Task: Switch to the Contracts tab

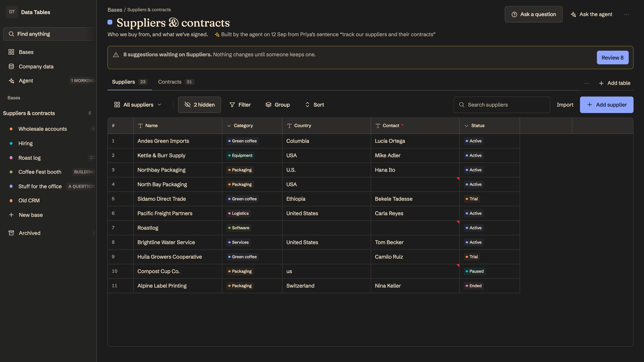Action: click(176, 82)
